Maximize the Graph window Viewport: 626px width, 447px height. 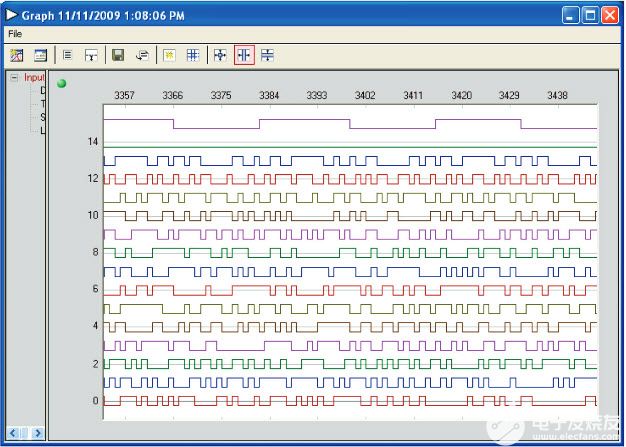[x=590, y=16]
